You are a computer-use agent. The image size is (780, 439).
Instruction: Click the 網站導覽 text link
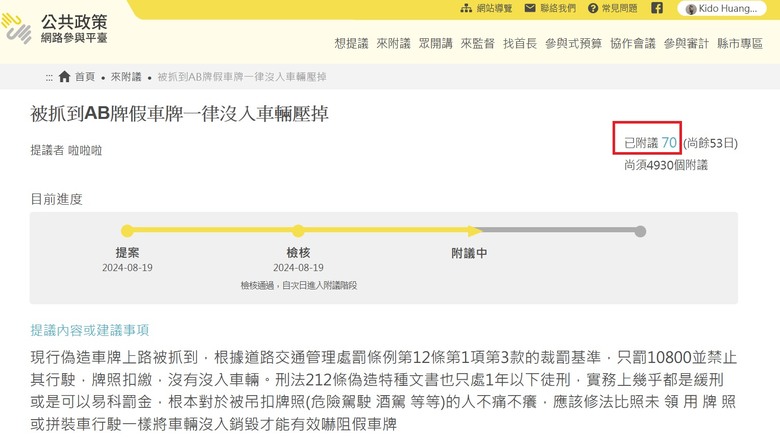[x=494, y=8]
